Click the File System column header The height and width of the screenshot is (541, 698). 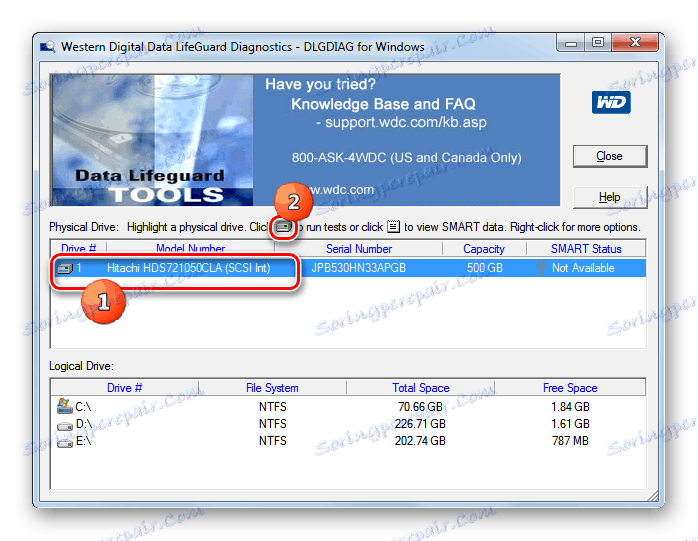point(272,388)
